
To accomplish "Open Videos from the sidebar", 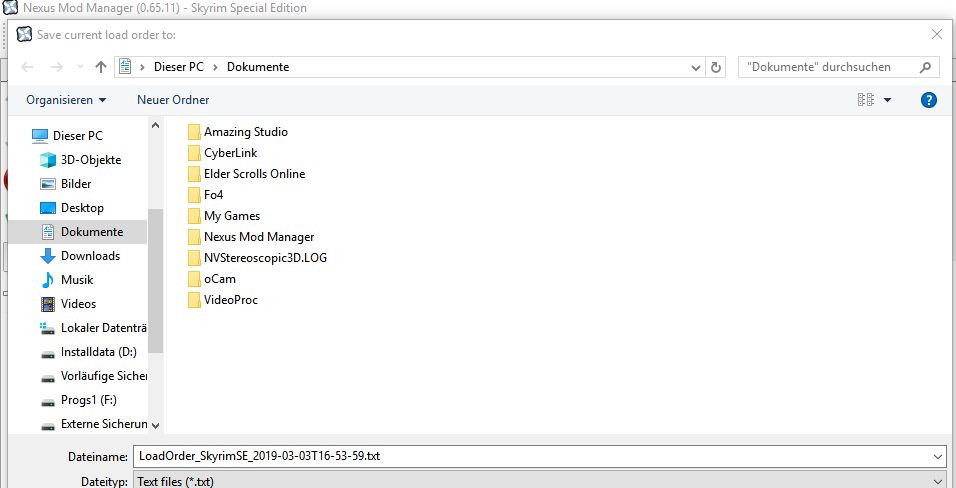I will pyautogui.click(x=78, y=304).
